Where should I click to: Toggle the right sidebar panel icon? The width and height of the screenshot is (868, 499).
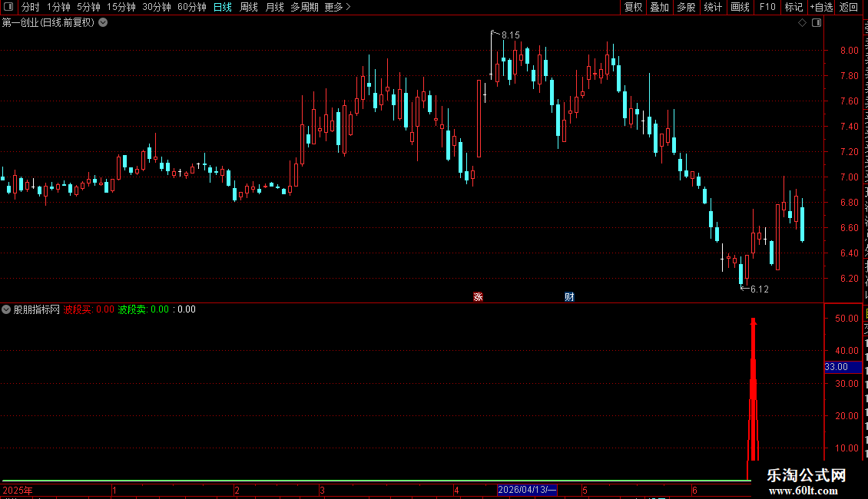pos(817,23)
